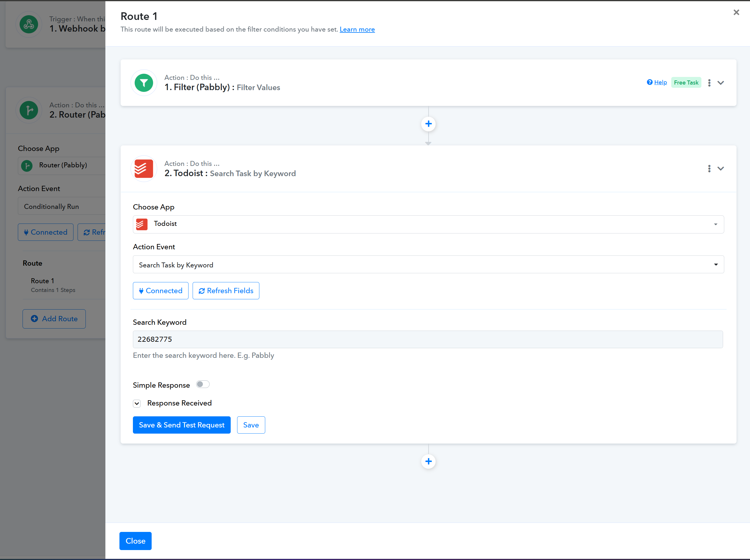Open the Learn more link
The height and width of the screenshot is (560, 750).
coord(357,30)
